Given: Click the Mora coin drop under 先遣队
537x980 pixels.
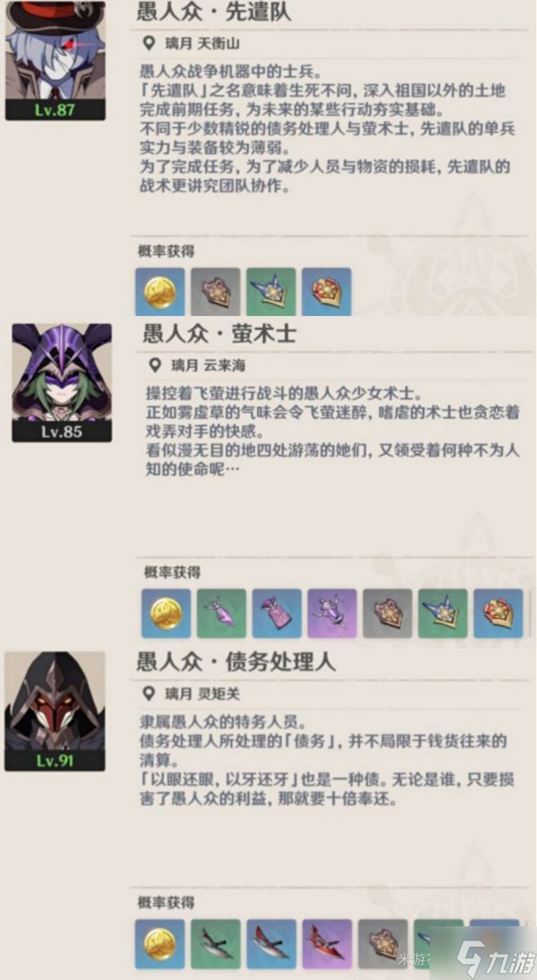Looking at the screenshot, I should pos(160,291).
